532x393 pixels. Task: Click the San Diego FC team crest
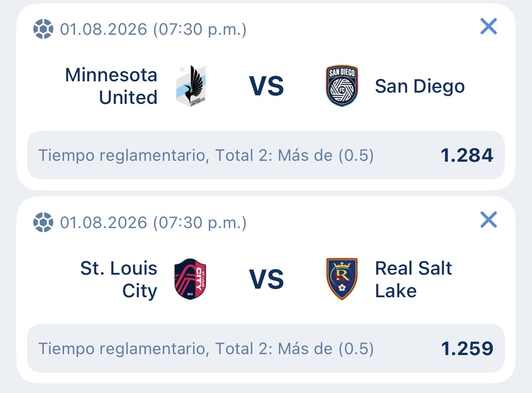[342, 85]
